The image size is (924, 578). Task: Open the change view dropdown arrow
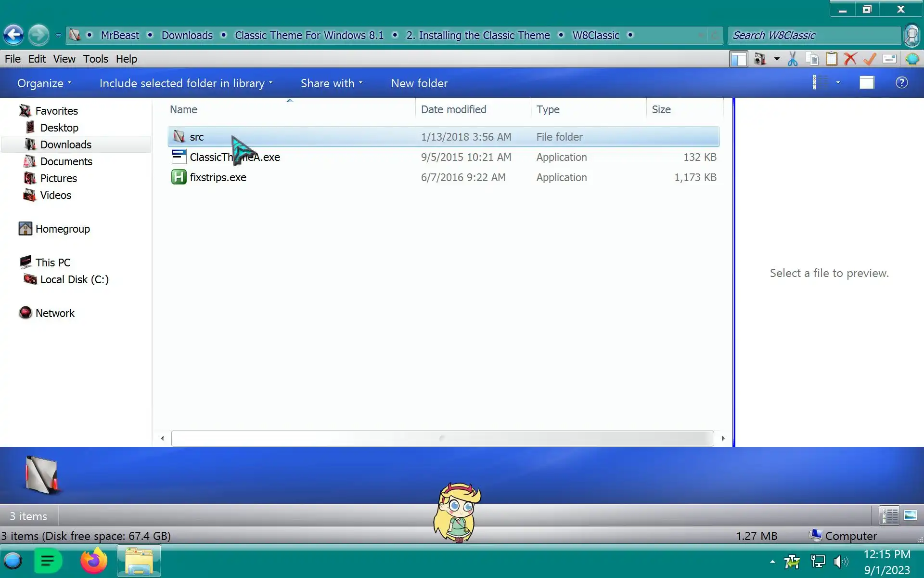[838, 83]
